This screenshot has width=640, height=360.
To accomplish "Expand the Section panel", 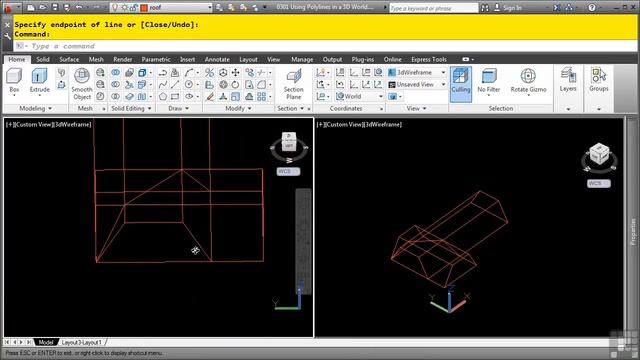I will [290, 109].
